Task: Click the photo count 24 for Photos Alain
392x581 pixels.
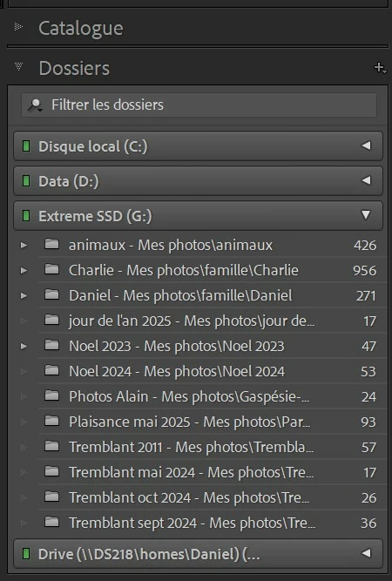Action: 368,396
